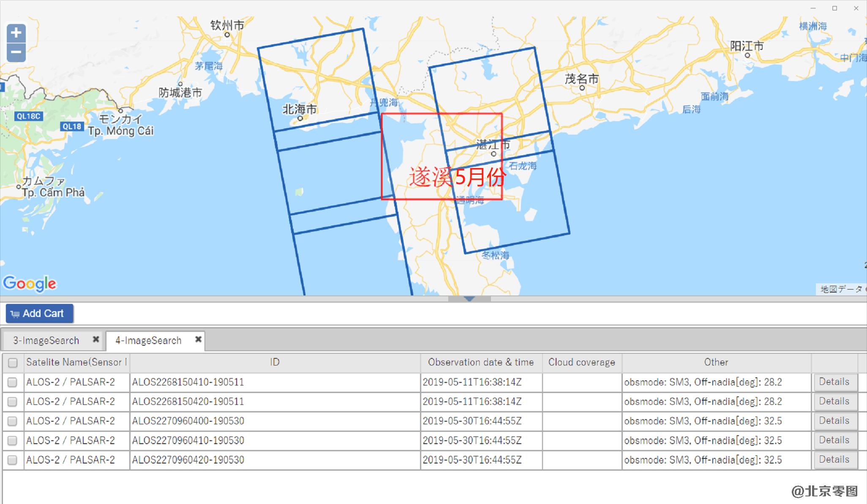867x504 pixels.
Task: Open Details for ALOS2270960420-190530
Action: tap(835, 460)
